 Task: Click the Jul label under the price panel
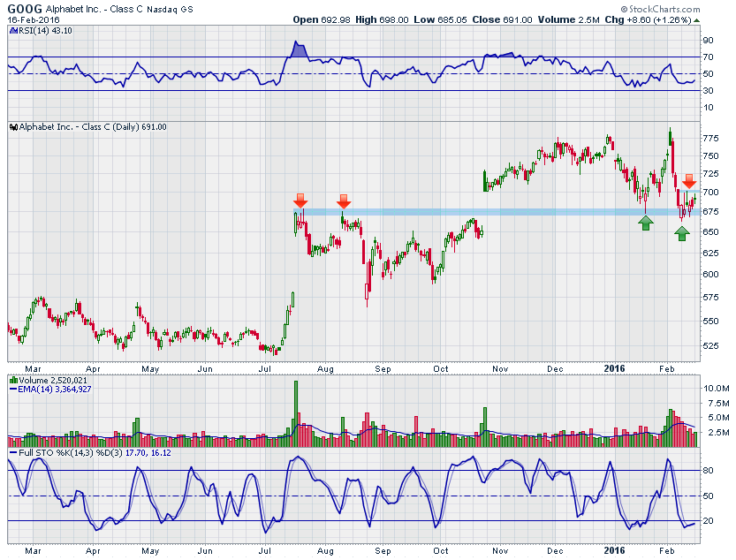pos(265,369)
